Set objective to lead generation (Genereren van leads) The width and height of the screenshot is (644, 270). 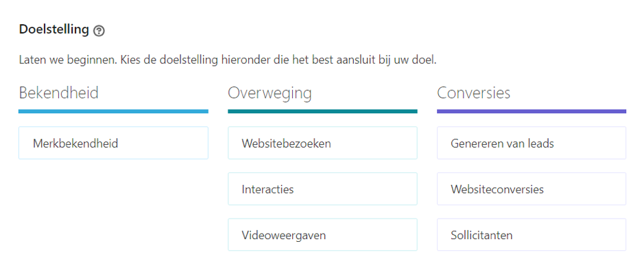532,143
